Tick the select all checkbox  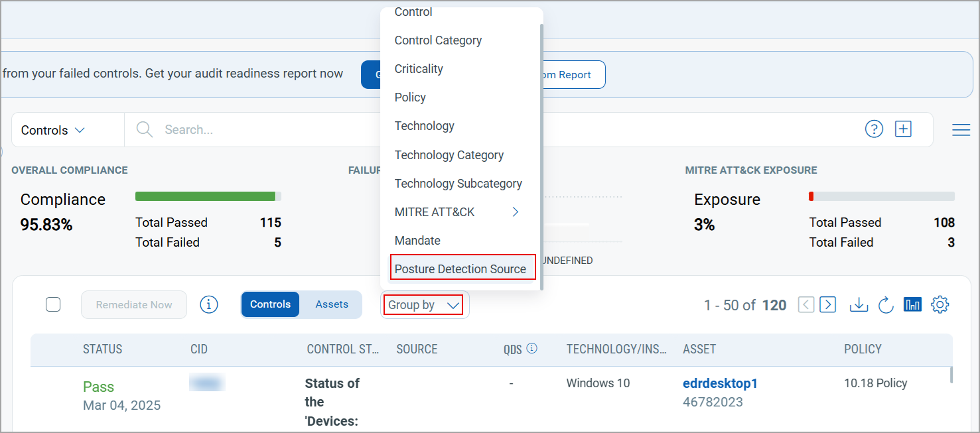point(53,305)
